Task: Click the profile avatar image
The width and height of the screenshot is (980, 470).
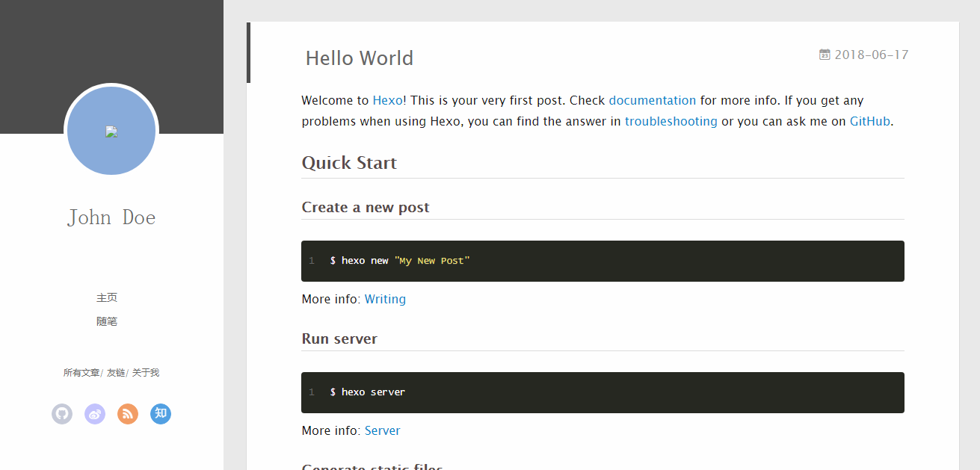Action: pyautogui.click(x=111, y=131)
